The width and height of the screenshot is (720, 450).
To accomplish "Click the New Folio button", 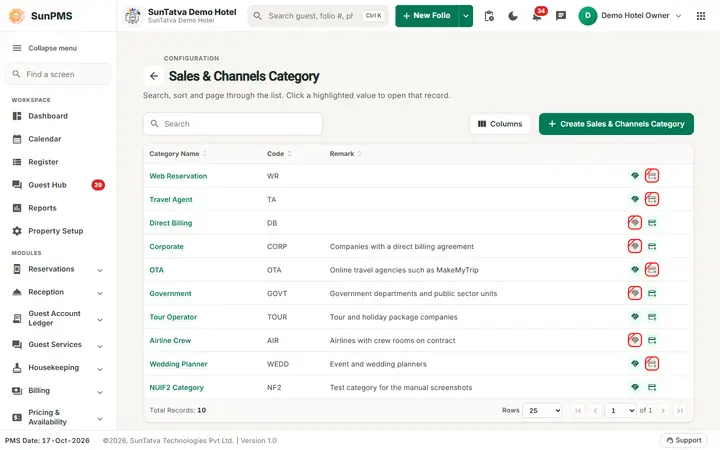I will point(427,16).
